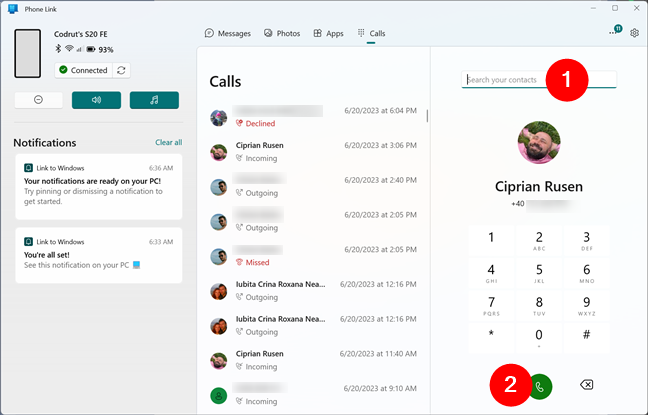Select Ciprian Rusen incoming call at 3:06 PM
Image resolution: width=648 pixels, height=415 pixels.
(314, 152)
